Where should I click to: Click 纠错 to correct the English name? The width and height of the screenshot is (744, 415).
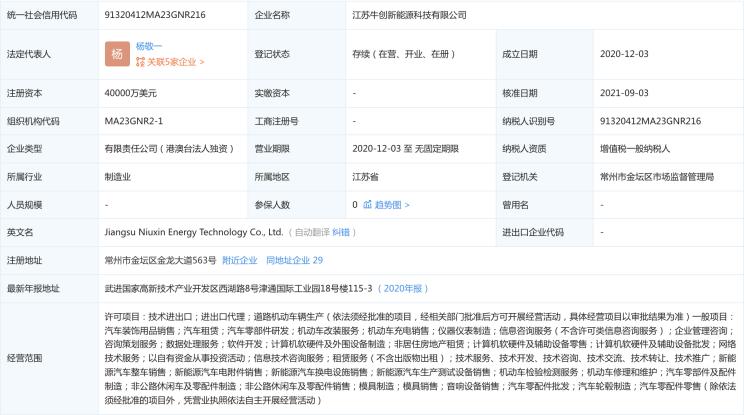tap(341, 232)
